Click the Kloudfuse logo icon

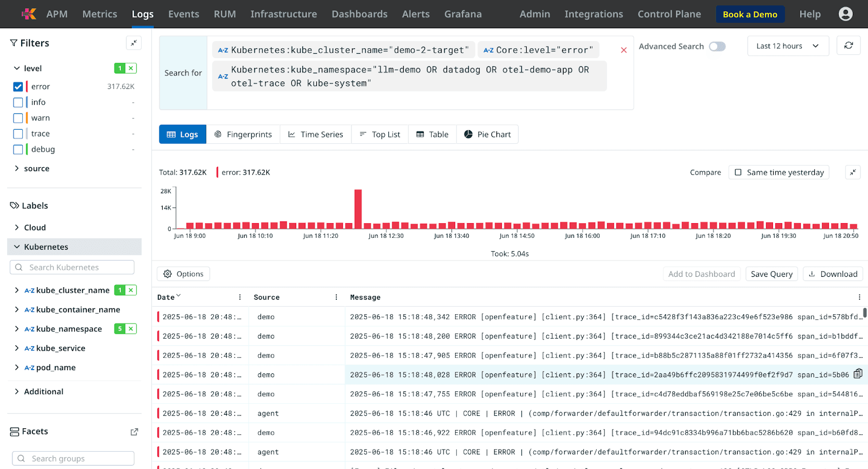[x=29, y=14]
